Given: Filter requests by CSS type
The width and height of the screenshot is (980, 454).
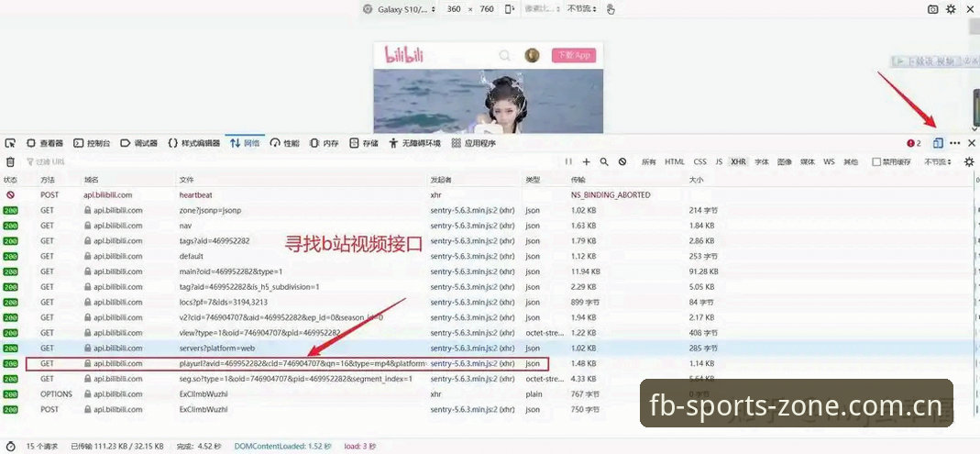Looking at the screenshot, I should coord(700,162).
